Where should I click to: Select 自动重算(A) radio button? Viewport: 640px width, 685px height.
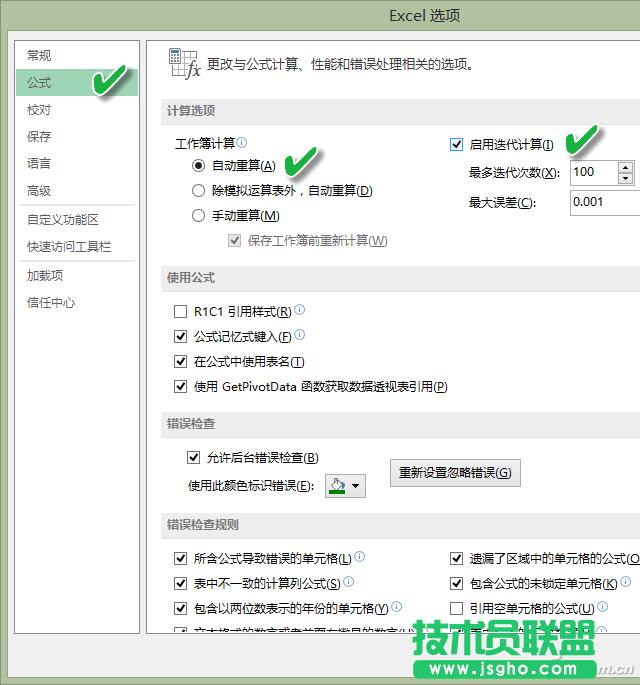point(198,166)
